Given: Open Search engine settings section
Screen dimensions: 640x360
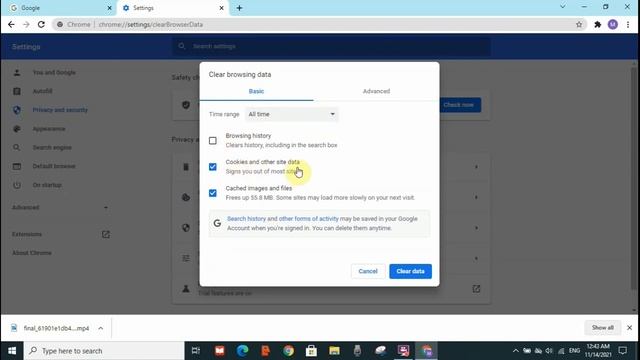Looking at the screenshot, I should click(52, 148).
